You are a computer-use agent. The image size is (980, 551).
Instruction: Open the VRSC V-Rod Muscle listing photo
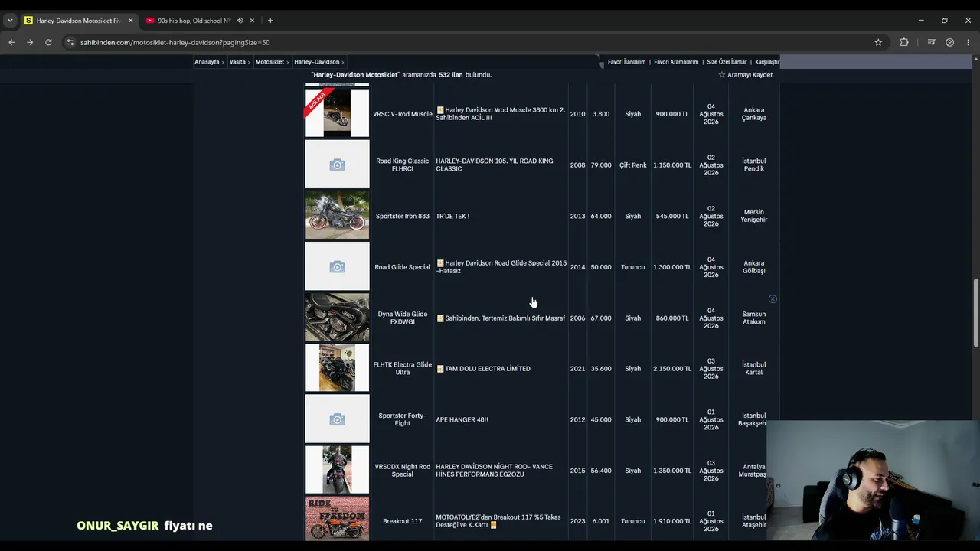[337, 113]
